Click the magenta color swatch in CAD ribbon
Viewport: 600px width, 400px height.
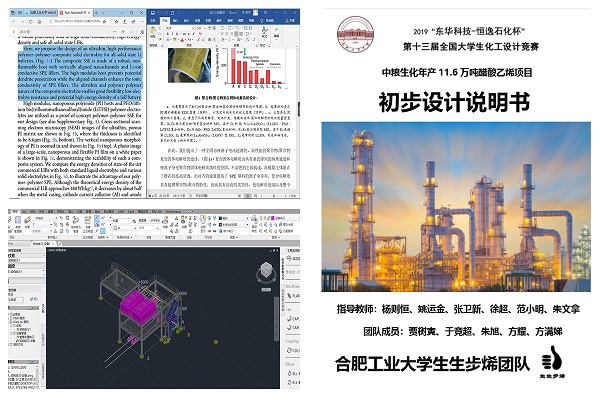272,218
